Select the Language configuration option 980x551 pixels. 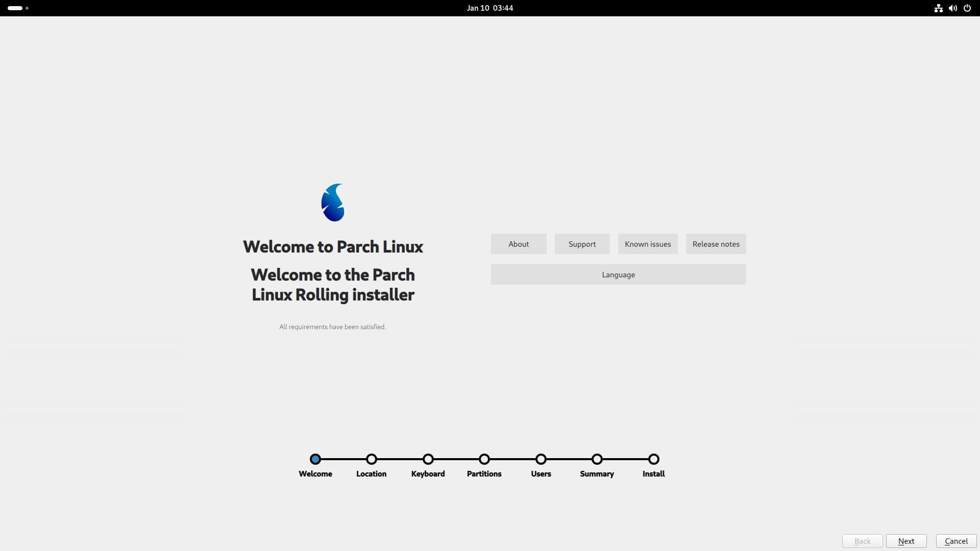click(x=618, y=274)
